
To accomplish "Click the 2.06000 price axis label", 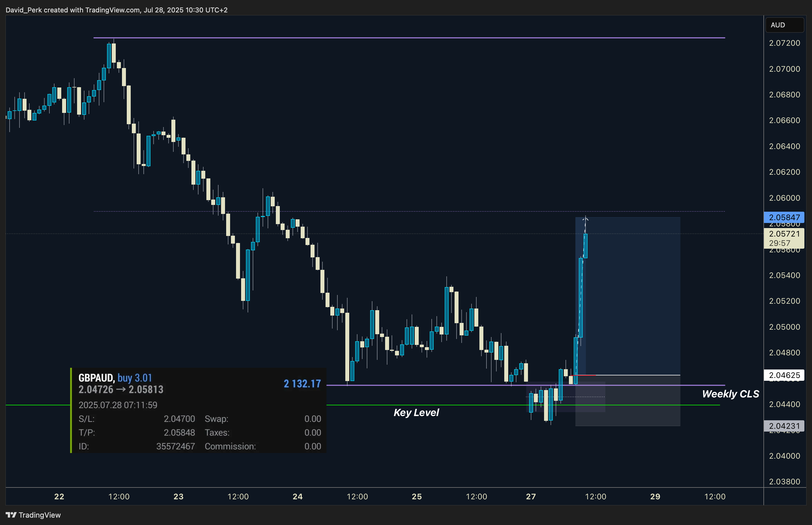I will click(784, 198).
